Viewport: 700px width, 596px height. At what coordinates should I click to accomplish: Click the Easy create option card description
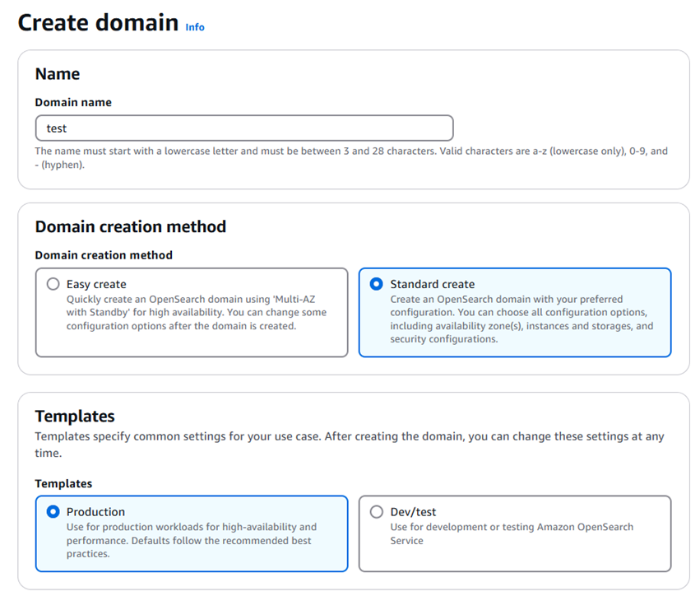197,312
